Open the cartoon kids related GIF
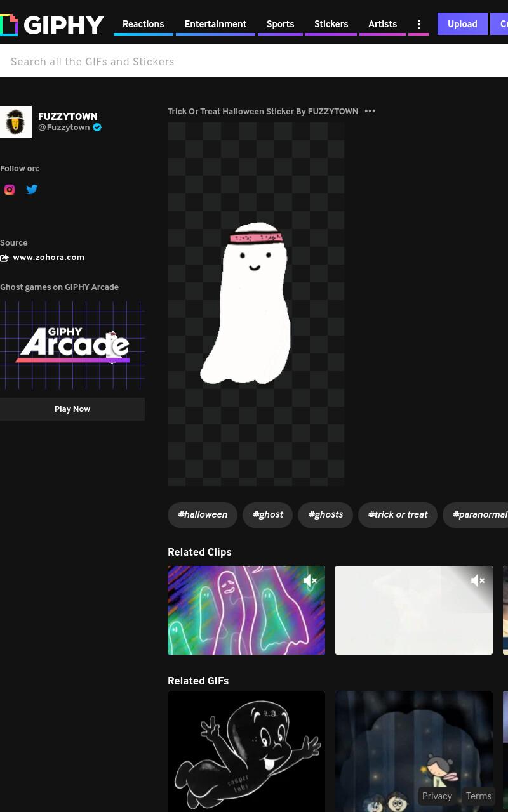508x812 pixels. click(x=414, y=751)
